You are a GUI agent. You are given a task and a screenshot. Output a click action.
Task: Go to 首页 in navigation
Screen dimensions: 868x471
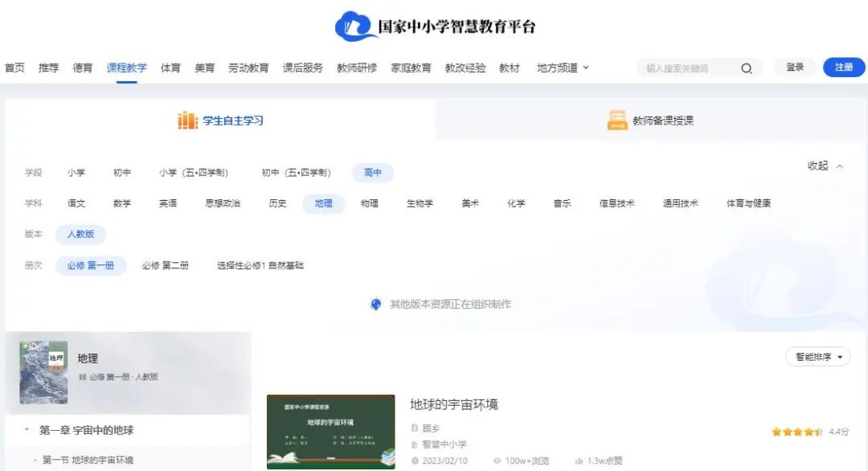15,68
